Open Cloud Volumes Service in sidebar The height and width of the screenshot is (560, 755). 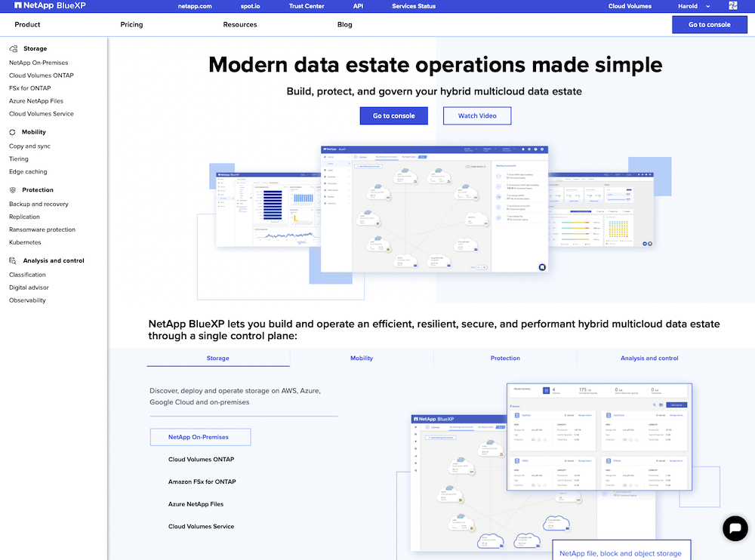tap(42, 114)
